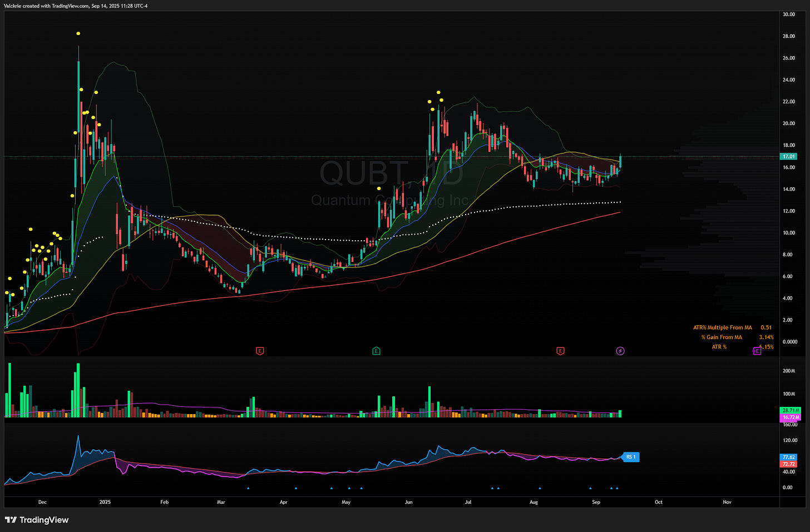Click the 26.00 price axis label
This screenshot has width=810, height=532.
789,58
